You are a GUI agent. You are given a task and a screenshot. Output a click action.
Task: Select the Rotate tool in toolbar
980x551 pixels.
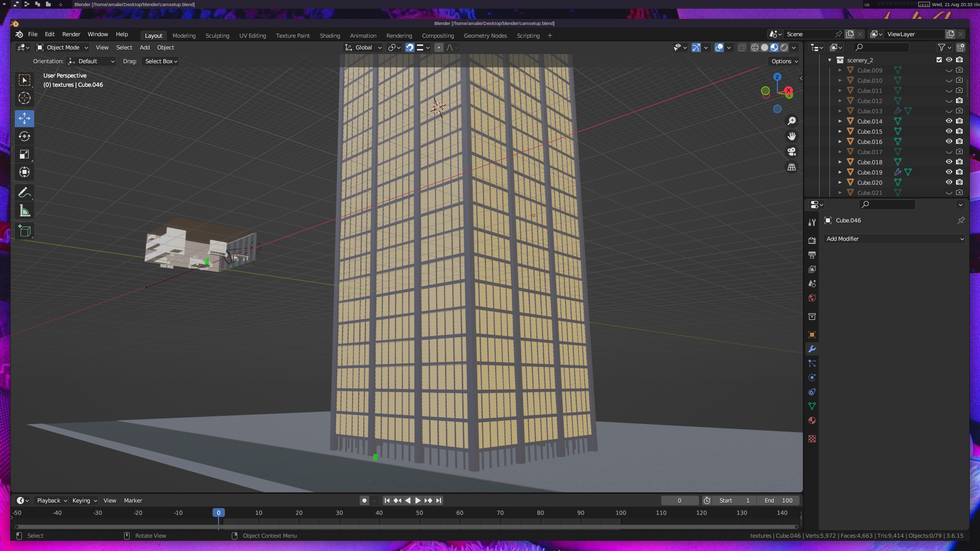[24, 136]
